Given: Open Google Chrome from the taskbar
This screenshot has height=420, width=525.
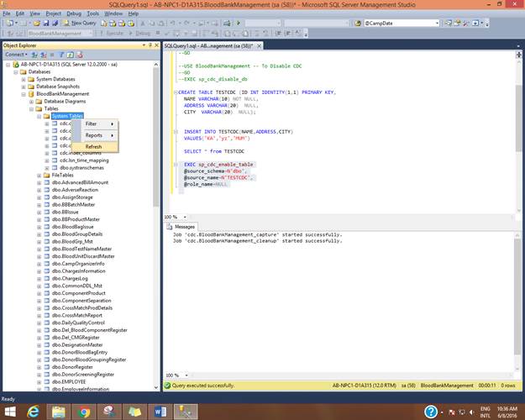Looking at the screenshot, I should point(85,411).
